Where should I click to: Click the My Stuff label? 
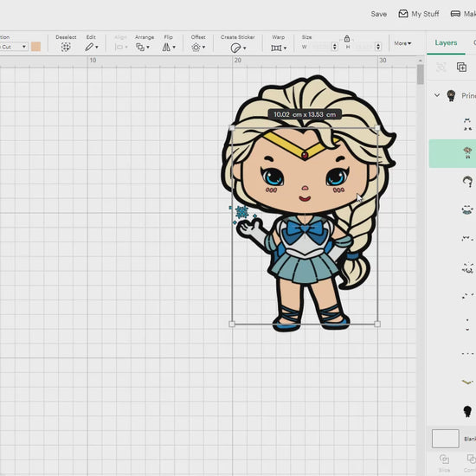[x=425, y=14]
